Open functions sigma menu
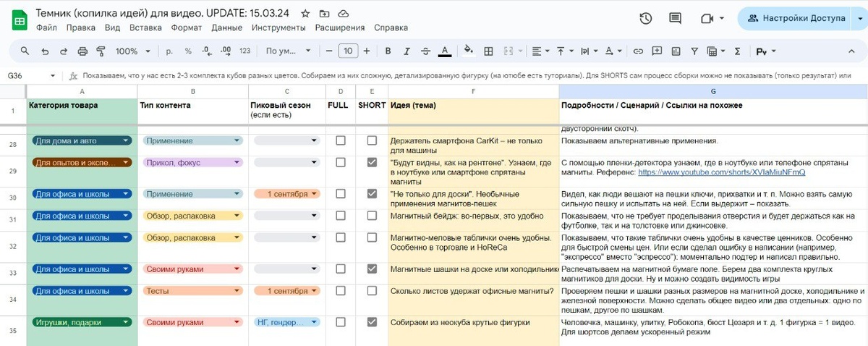The height and width of the screenshot is (346, 868). point(737,51)
